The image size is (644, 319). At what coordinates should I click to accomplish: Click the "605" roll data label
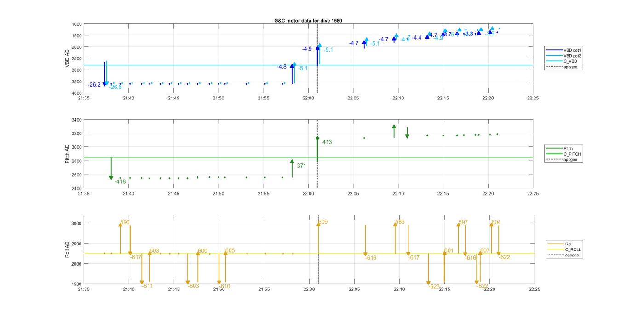click(x=230, y=251)
